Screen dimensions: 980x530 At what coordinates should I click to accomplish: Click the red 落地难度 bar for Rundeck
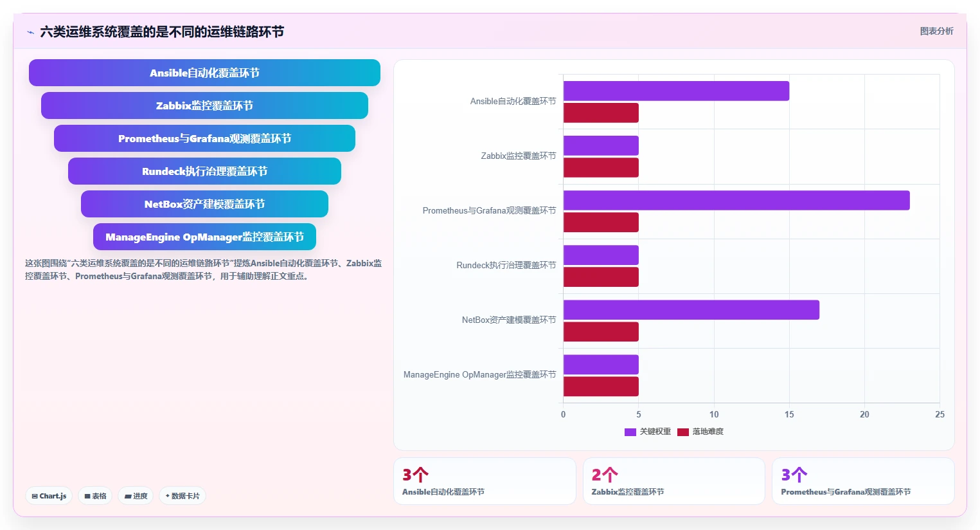point(601,277)
